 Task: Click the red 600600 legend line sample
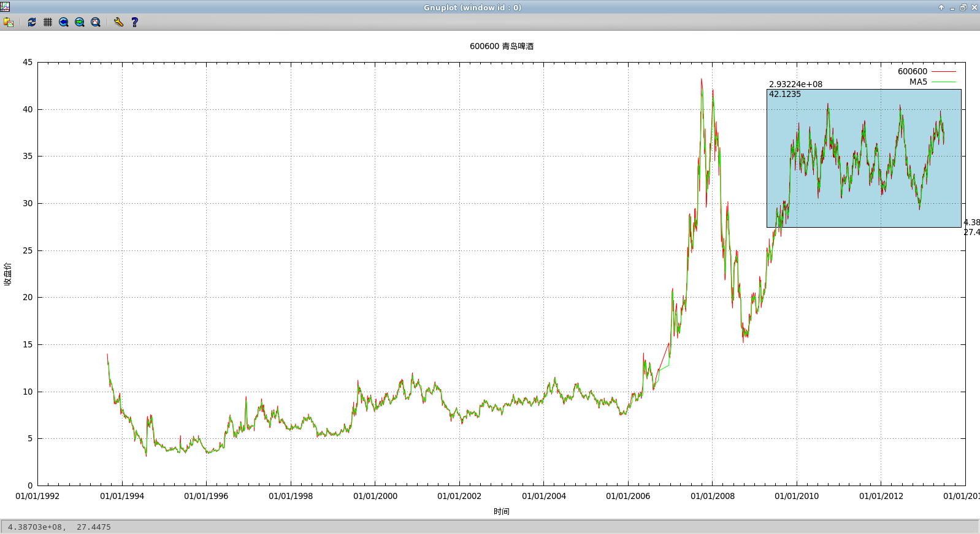(x=944, y=72)
